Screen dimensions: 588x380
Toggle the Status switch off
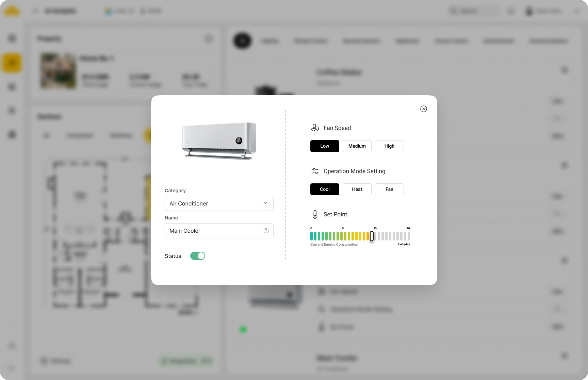[198, 256]
